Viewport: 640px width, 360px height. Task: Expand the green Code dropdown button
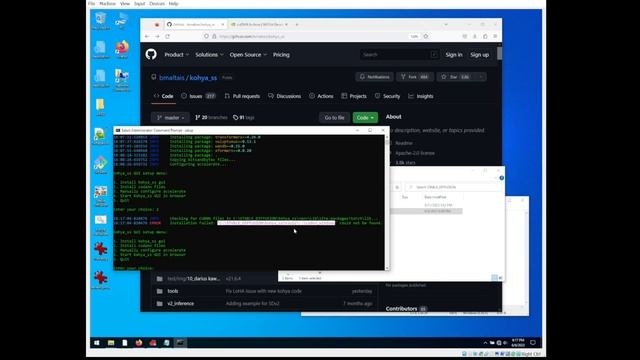(x=365, y=118)
